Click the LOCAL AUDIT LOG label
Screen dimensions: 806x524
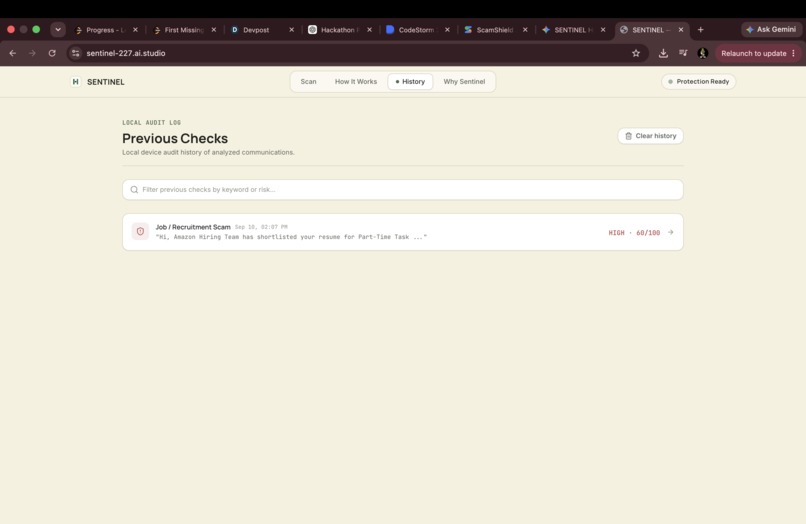[152, 123]
